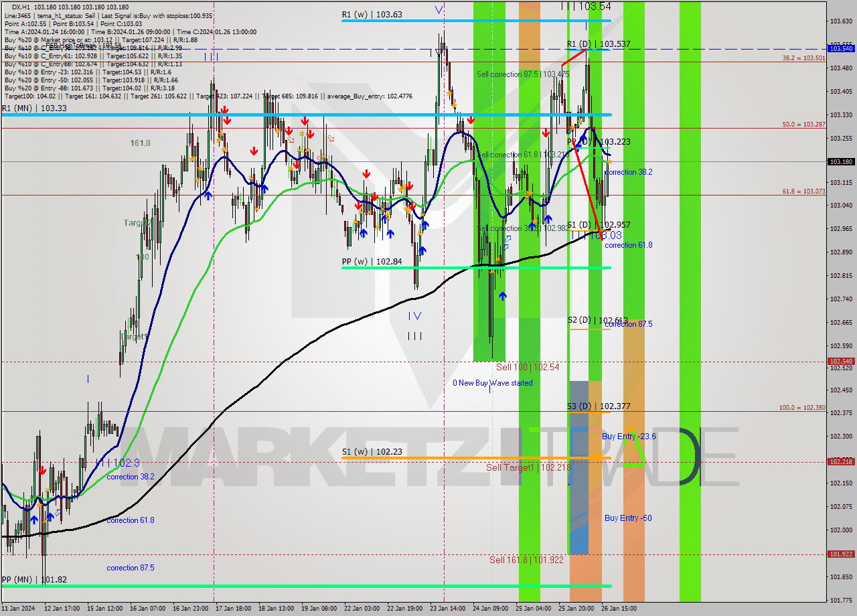Click the PP (w) | 102.84 pivot label

click(372, 261)
